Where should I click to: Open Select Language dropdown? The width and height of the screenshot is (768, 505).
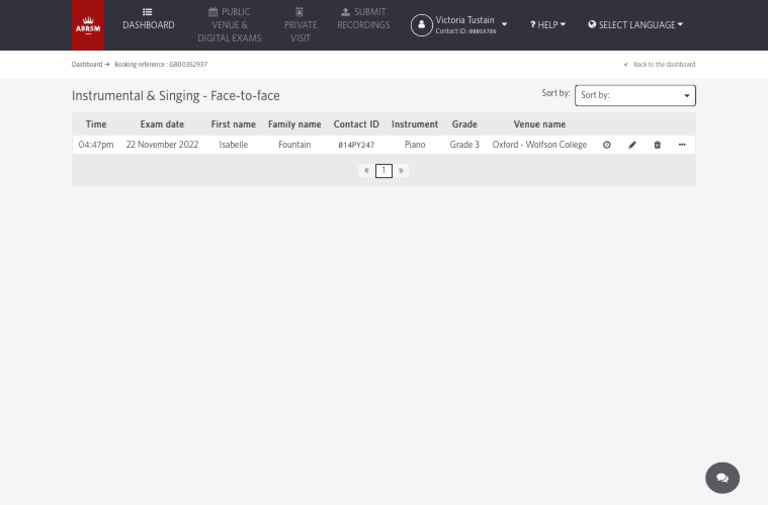(x=635, y=24)
